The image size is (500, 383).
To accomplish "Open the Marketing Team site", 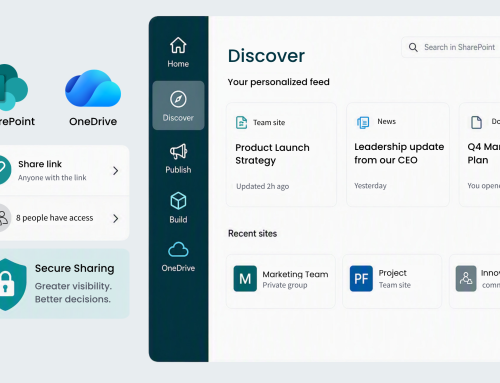I will pyautogui.click(x=281, y=281).
